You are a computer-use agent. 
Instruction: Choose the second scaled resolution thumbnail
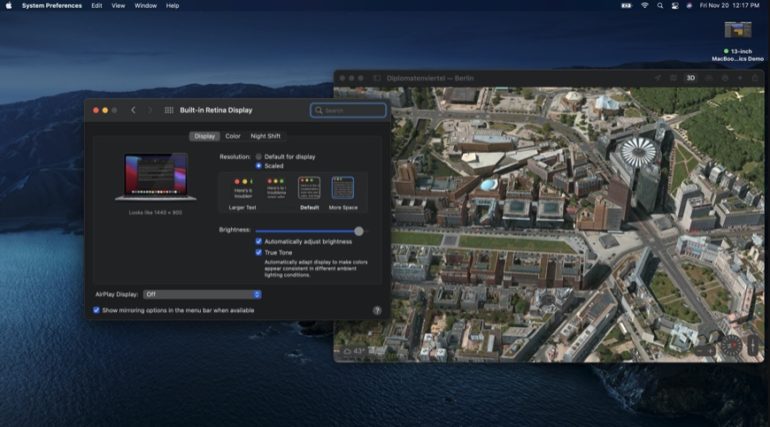276,189
